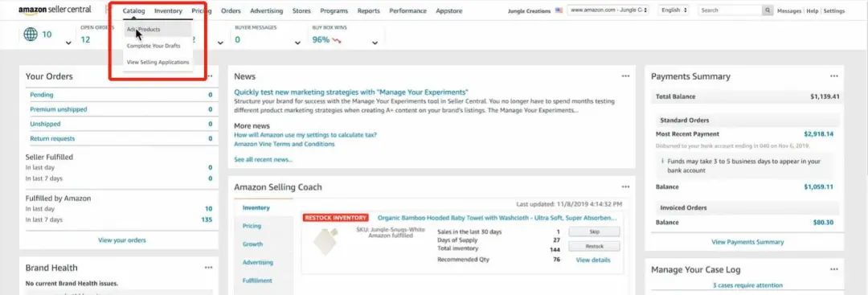Click the search magnifier button
The image size is (868, 295).
click(768, 10)
